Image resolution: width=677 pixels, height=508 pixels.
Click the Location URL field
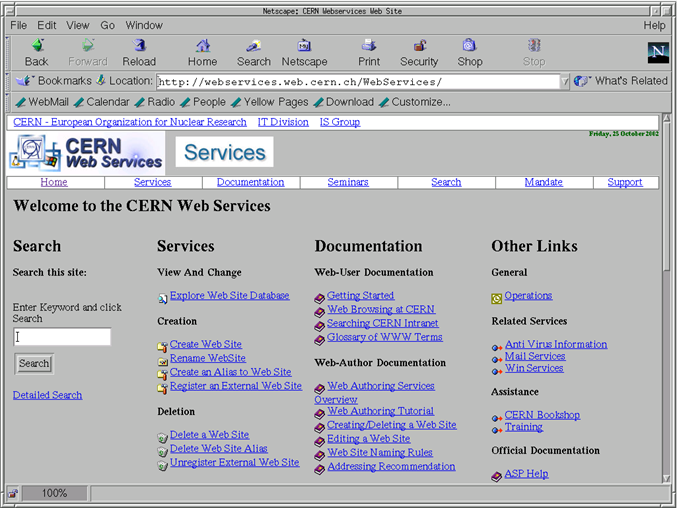358,82
